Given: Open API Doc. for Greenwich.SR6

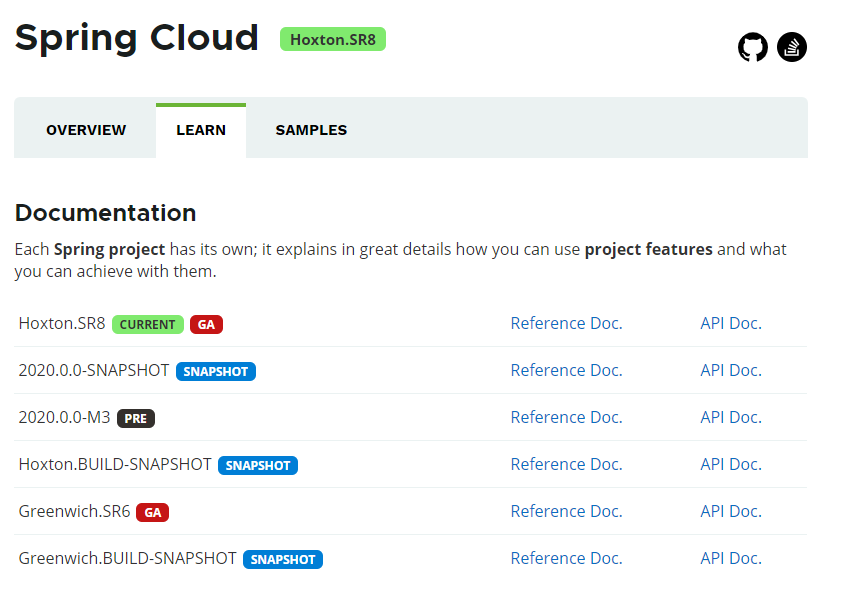Looking at the screenshot, I should (731, 511).
